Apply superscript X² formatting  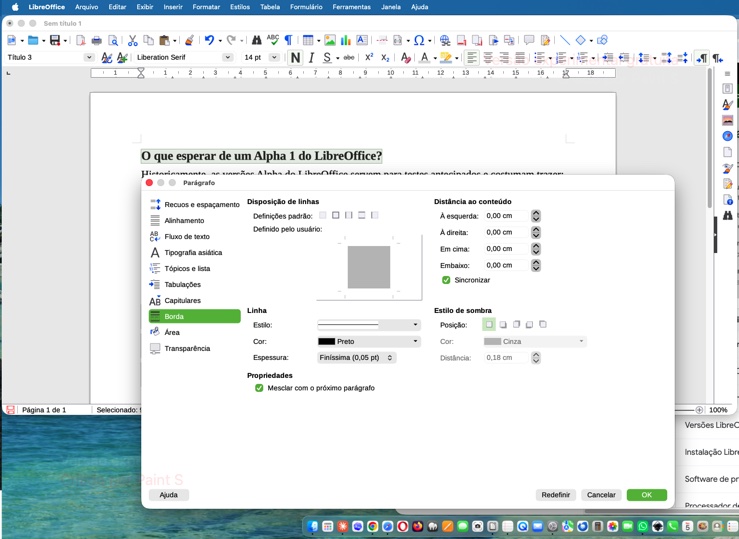pos(370,57)
